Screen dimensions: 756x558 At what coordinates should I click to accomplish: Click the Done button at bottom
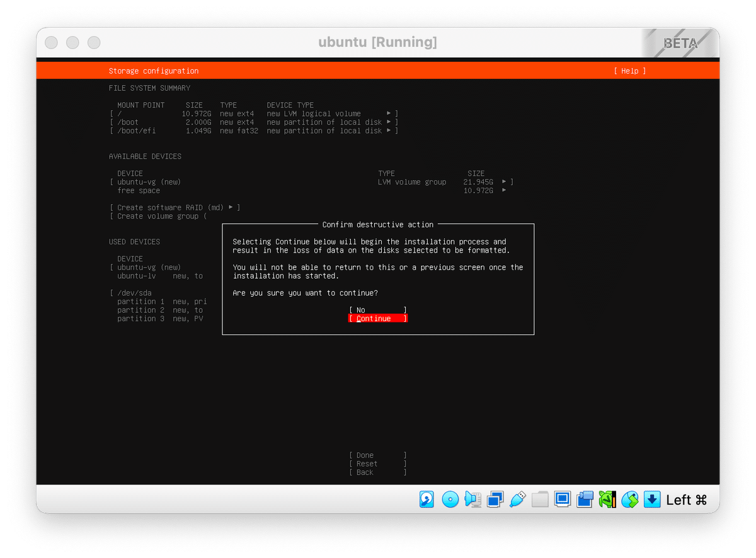tap(378, 455)
